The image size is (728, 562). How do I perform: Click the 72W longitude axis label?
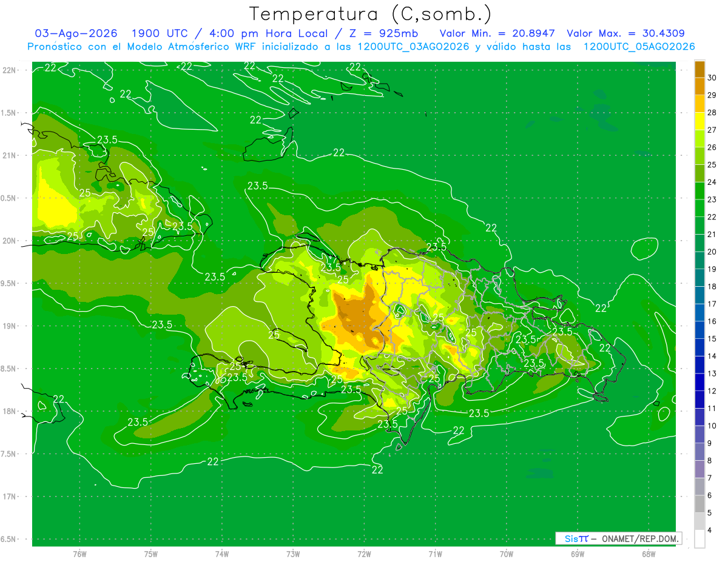point(364,554)
